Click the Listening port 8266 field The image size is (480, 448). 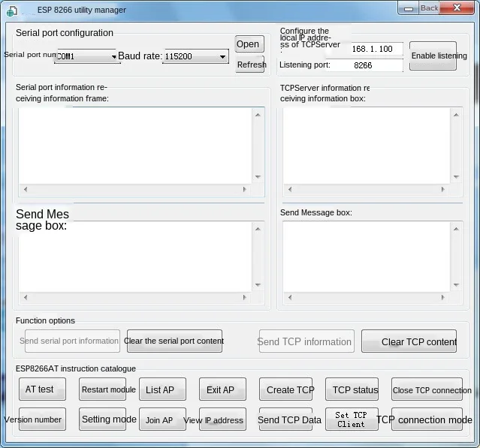[364, 65]
